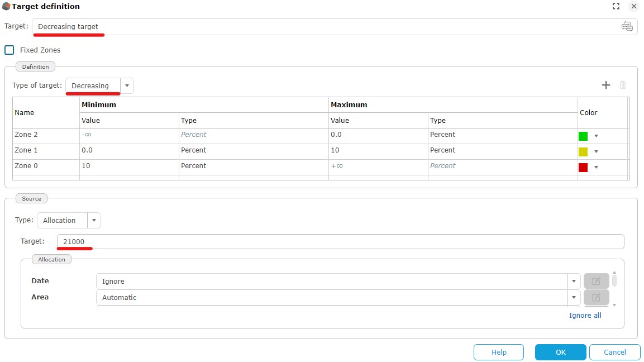Image resolution: width=644 pixels, height=362 pixels.
Task: Toggle full screen dialog icon
Action: tap(616, 7)
